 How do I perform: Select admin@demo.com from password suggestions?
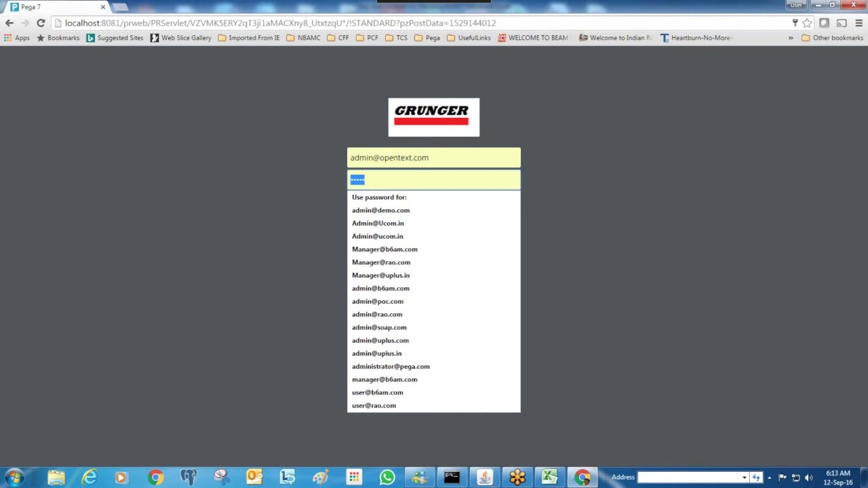(433, 210)
